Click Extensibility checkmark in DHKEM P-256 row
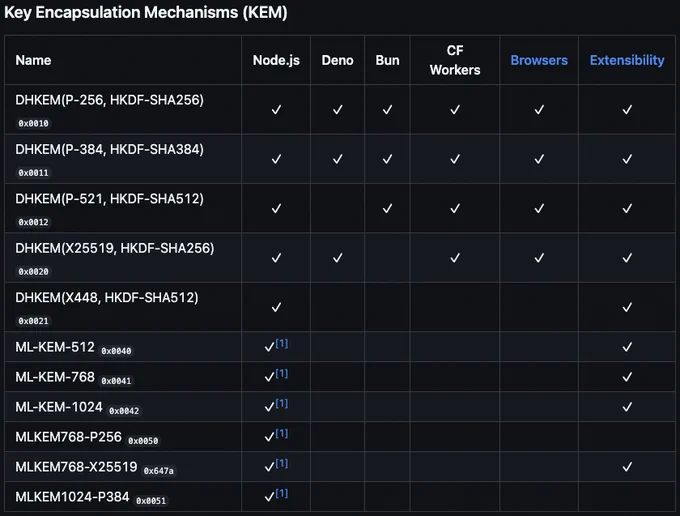The height and width of the screenshot is (516, 680). click(x=627, y=110)
